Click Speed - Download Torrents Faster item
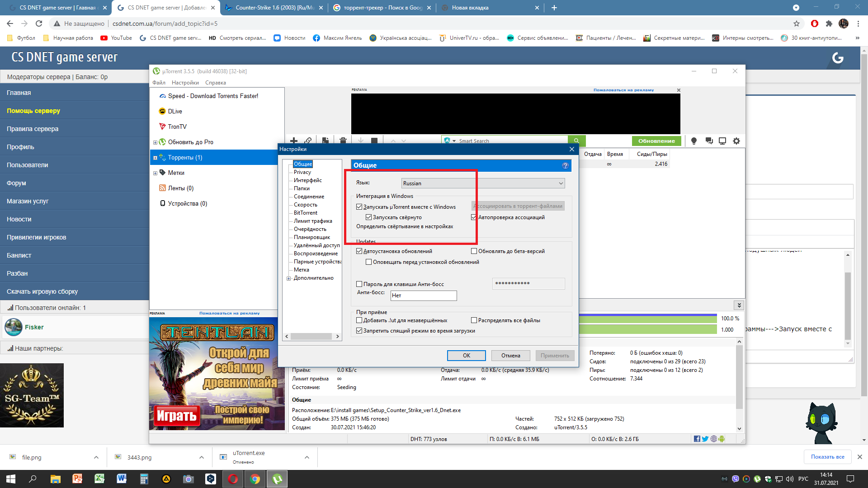This screenshot has height=488, width=868. point(213,96)
